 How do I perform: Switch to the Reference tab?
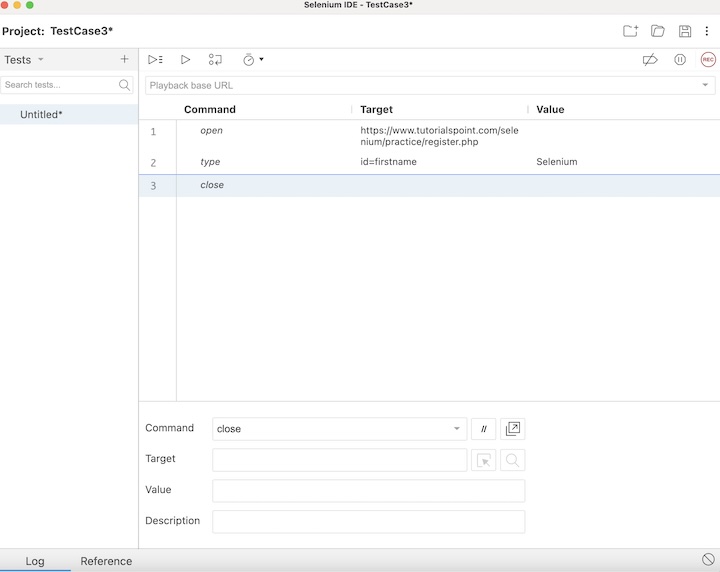106,561
